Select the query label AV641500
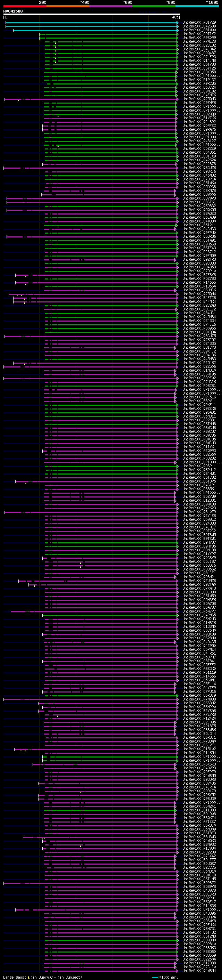This screenshot has height=980, width=222. pos(13,11)
